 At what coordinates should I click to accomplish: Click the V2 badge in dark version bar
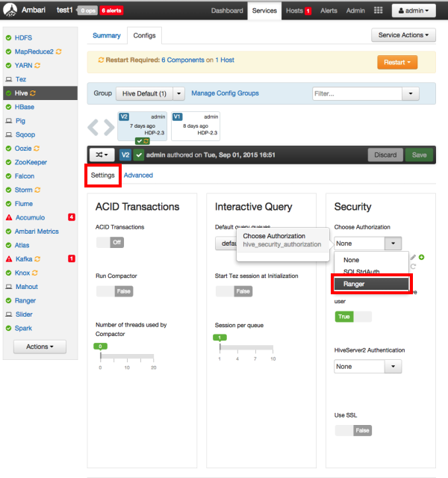125,155
